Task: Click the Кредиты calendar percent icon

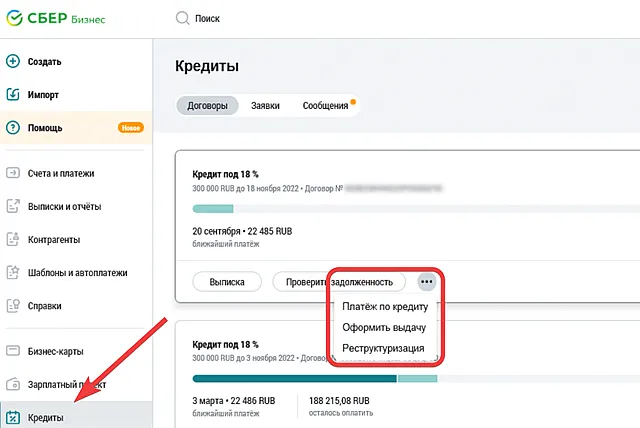Action: click(x=13, y=417)
